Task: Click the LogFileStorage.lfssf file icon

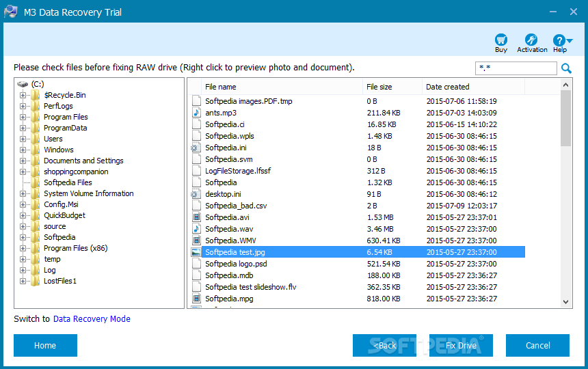Action: 196,171
